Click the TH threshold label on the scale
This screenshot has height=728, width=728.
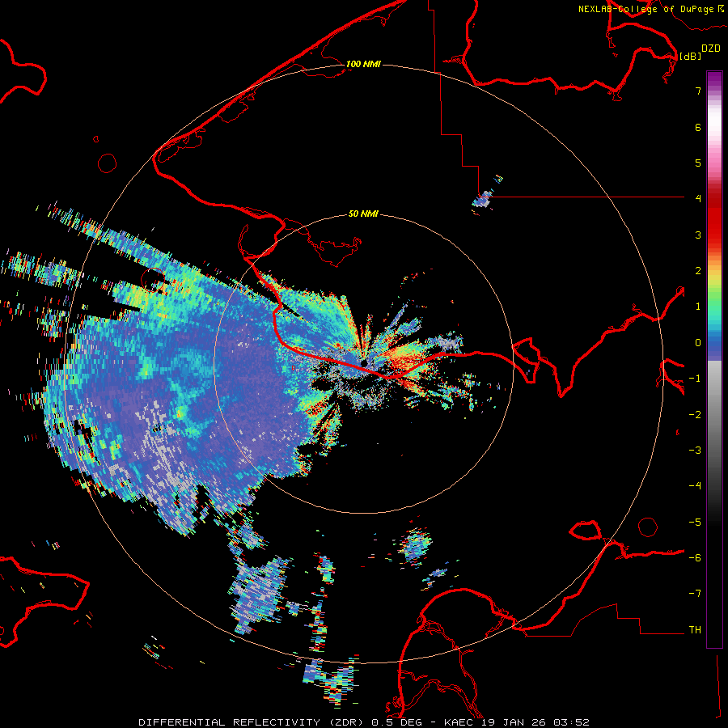tap(695, 630)
